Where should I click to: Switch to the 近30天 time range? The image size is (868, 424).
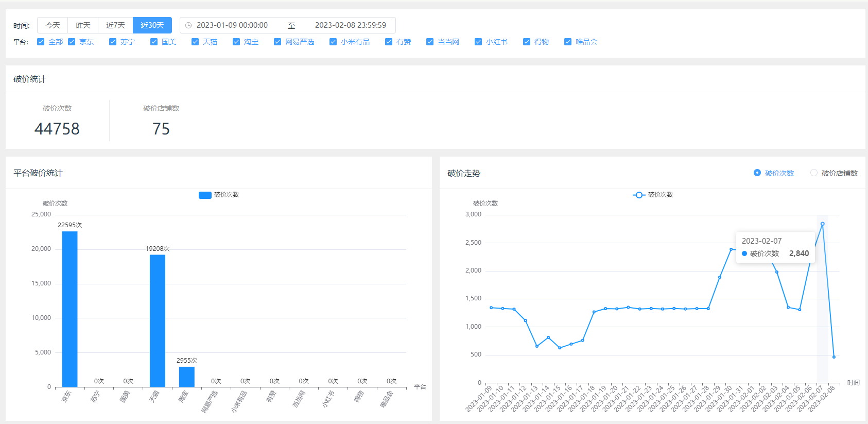pos(152,25)
